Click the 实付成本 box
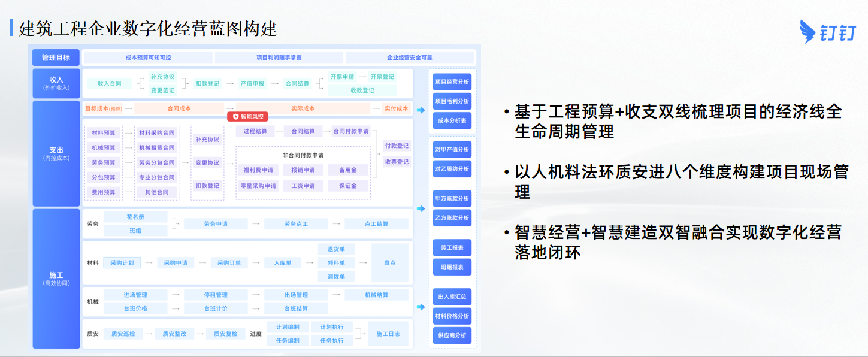 tap(397, 108)
